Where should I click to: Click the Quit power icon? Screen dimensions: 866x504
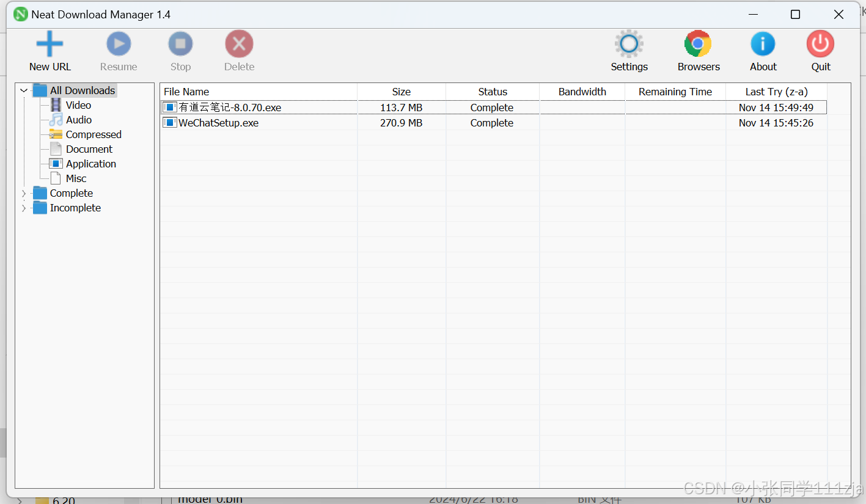tap(820, 44)
